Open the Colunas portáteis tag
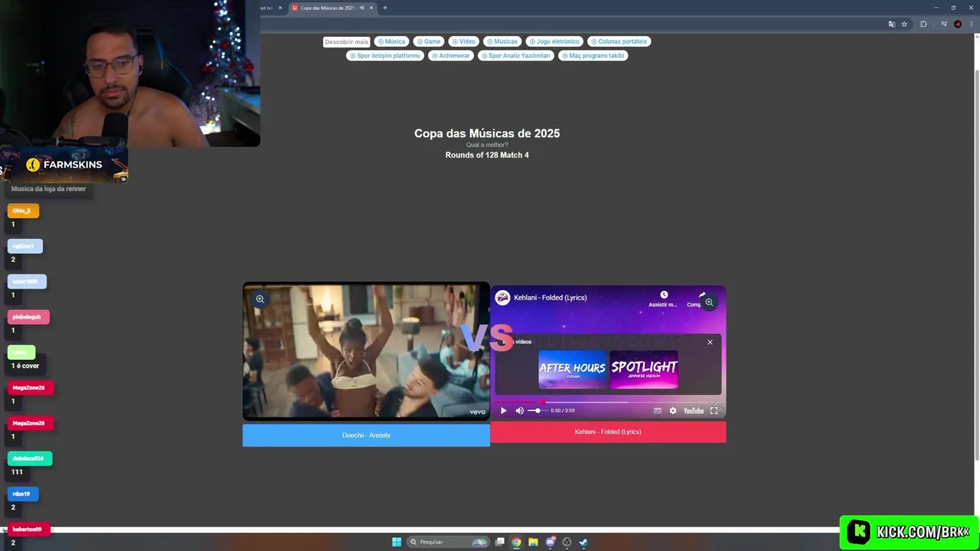Screen dimensions: 980x551 619,41
